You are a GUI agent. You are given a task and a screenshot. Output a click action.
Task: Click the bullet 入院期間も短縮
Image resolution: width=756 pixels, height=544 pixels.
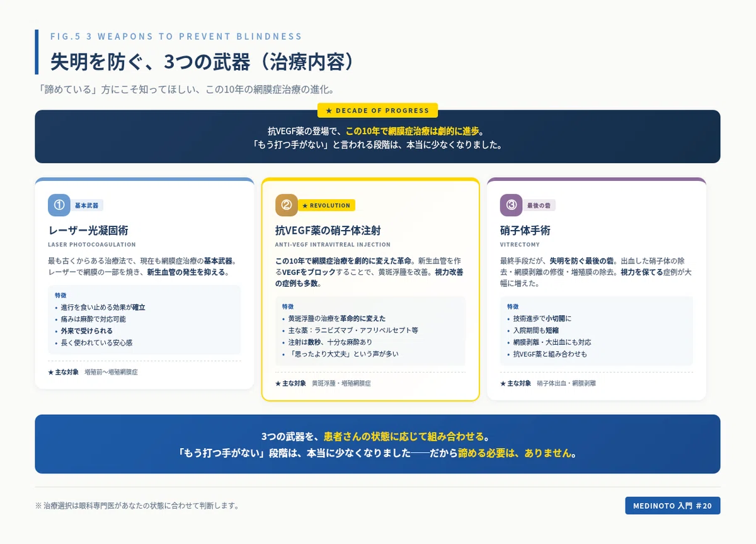click(x=536, y=330)
